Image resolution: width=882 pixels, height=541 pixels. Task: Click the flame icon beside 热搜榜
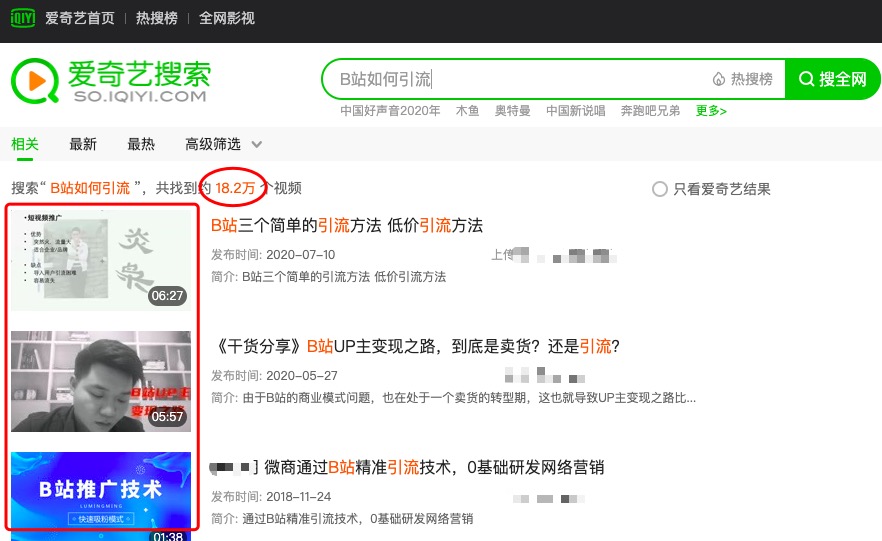(x=718, y=79)
